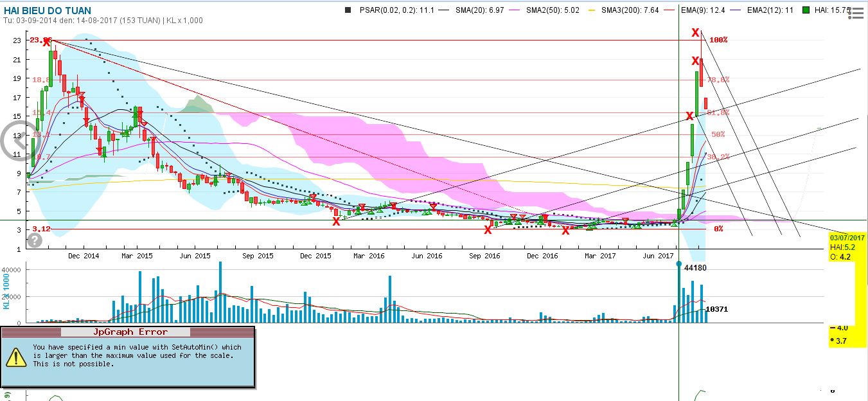Click the 03/07/2017 tooltip date
Image resolution: width=868 pixels, height=401 pixels.
[x=847, y=238]
